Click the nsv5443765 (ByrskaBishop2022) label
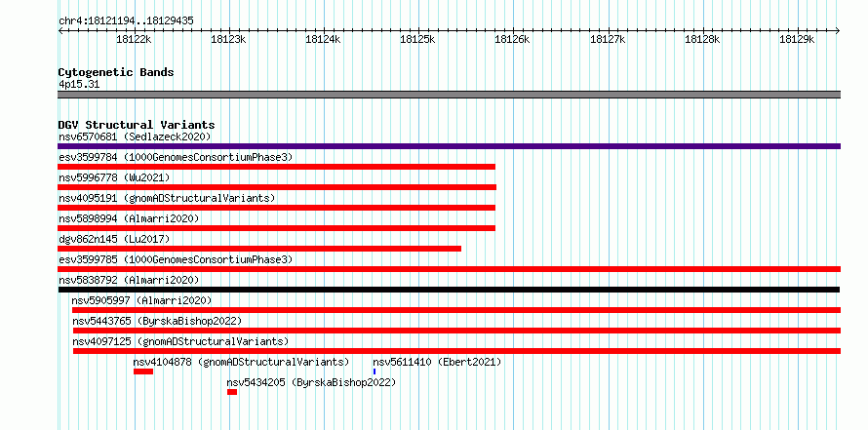This screenshot has width=868, height=430. click(x=157, y=321)
